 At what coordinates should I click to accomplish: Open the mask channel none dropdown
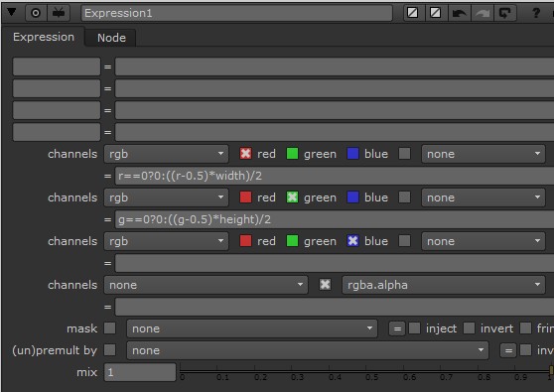[252, 328]
